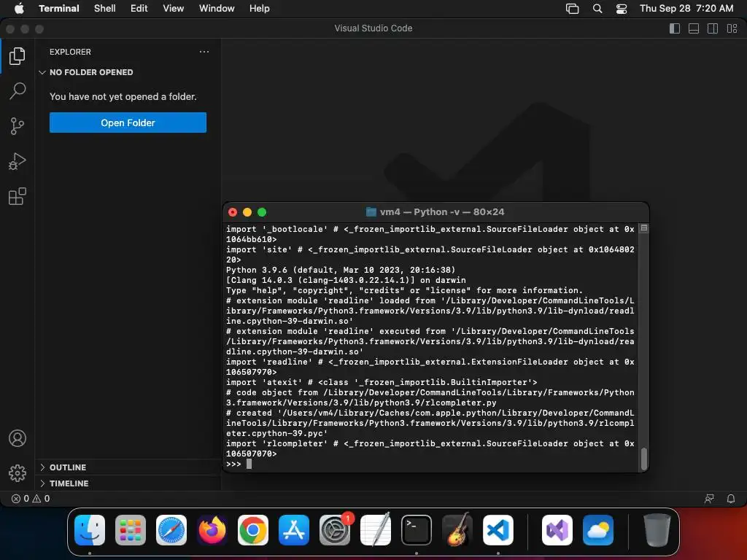Click the date and time in menu bar
This screenshot has height=560, width=747.
coord(686,8)
